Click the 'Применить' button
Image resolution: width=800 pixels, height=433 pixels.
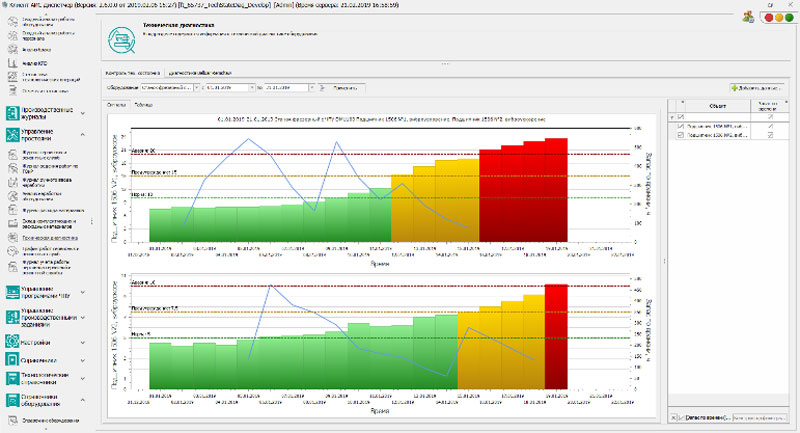[335, 88]
